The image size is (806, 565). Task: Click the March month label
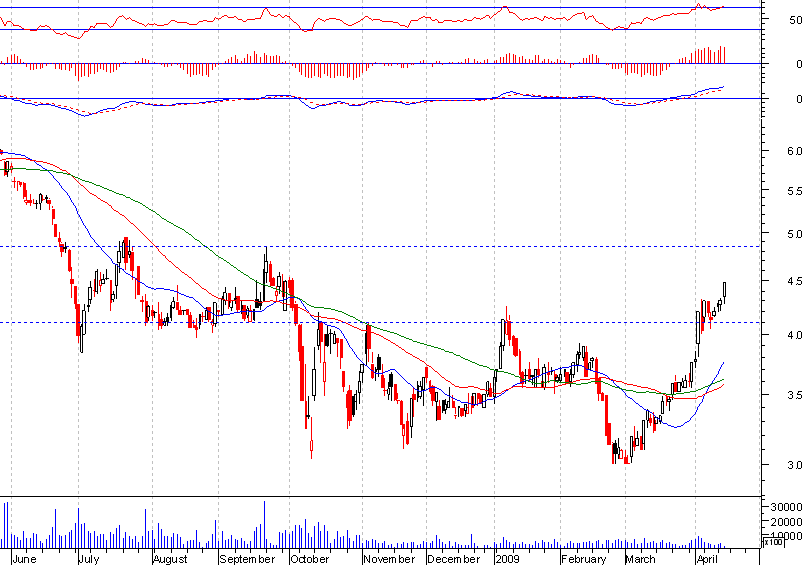(x=641, y=559)
